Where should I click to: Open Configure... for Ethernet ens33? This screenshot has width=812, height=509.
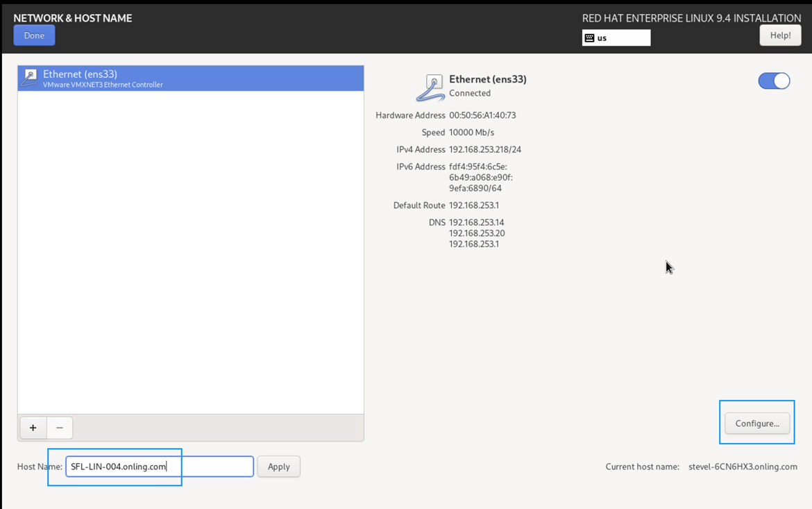[x=757, y=424]
